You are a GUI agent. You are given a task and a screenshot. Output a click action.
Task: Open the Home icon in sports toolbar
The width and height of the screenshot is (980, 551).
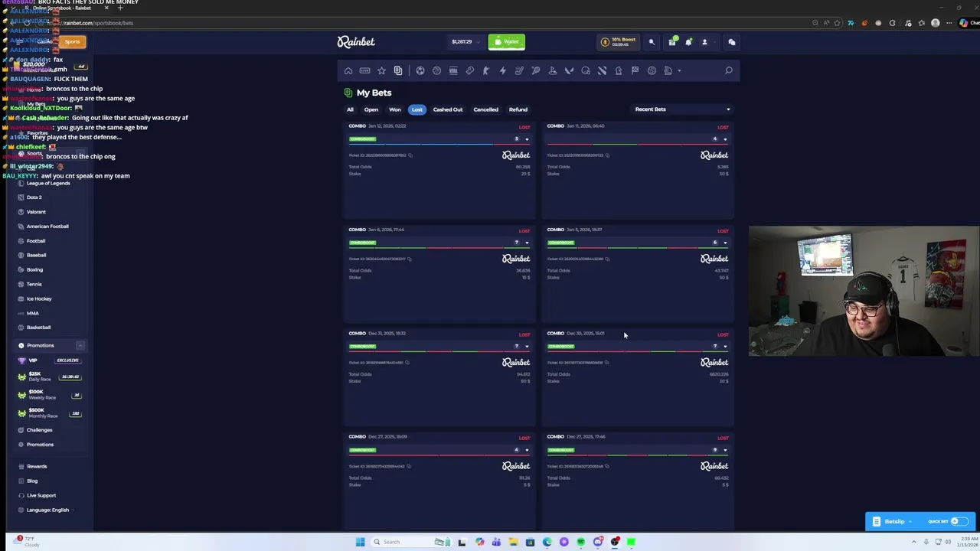pyautogui.click(x=348, y=70)
